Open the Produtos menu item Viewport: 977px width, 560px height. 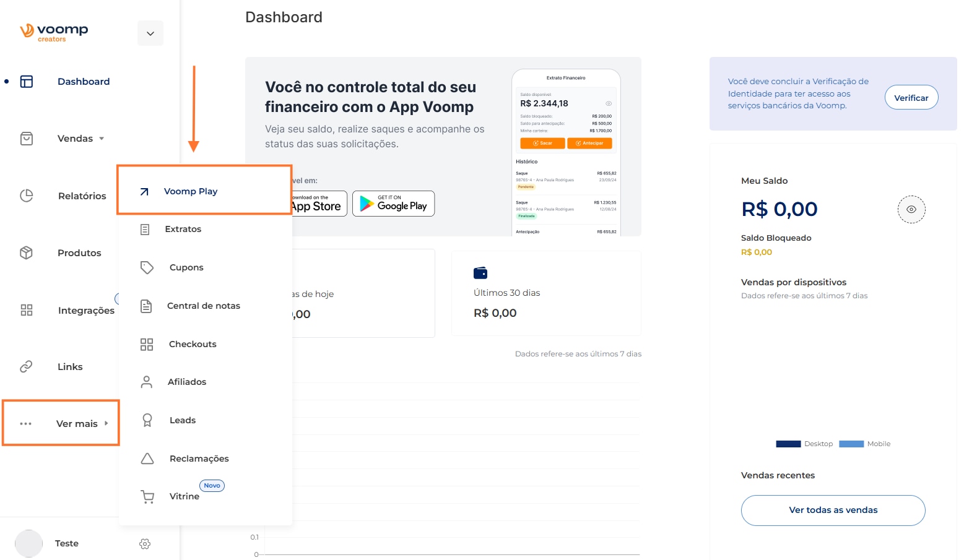click(79, 253)
